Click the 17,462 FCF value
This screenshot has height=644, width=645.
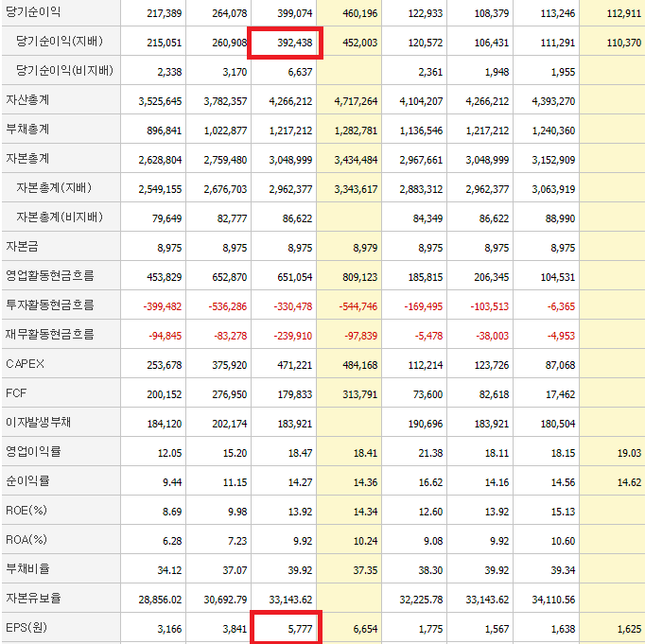pos(560,394)
